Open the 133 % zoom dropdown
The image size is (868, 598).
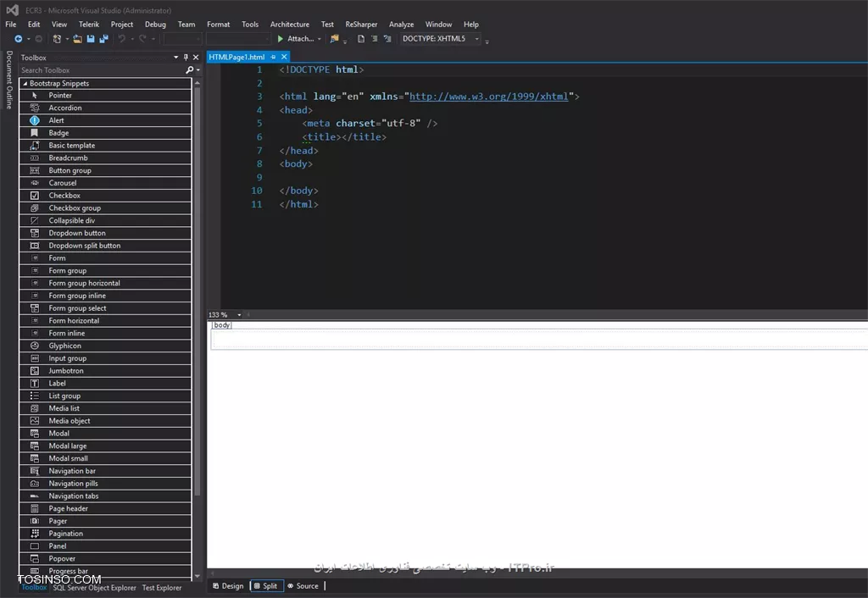[x=239, y=315]
